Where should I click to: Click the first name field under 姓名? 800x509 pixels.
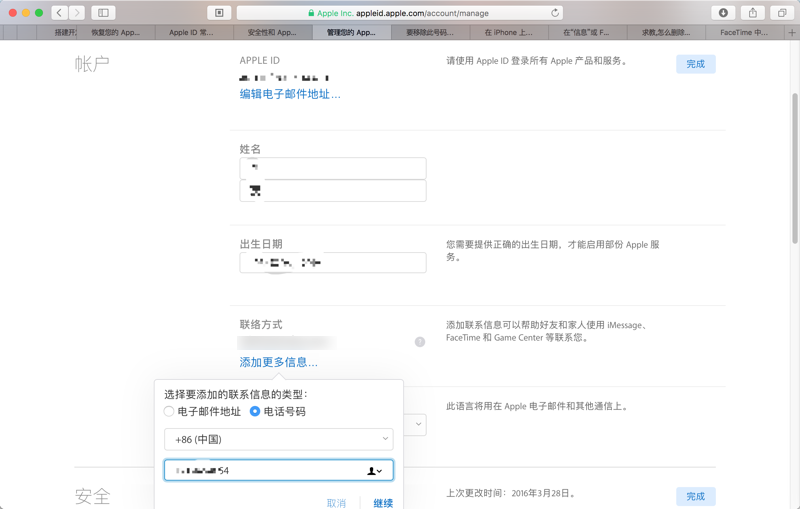click(333, 168)
